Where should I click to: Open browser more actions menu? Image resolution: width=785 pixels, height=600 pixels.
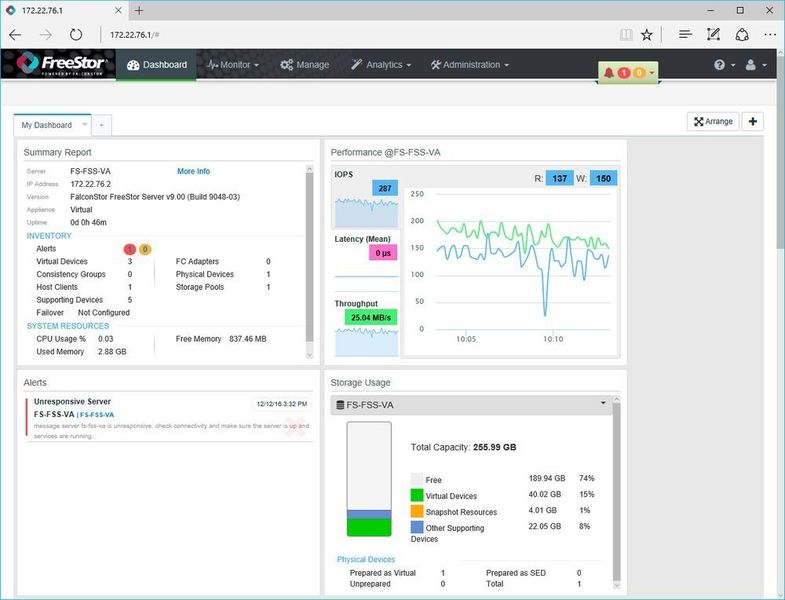[770, 35]
